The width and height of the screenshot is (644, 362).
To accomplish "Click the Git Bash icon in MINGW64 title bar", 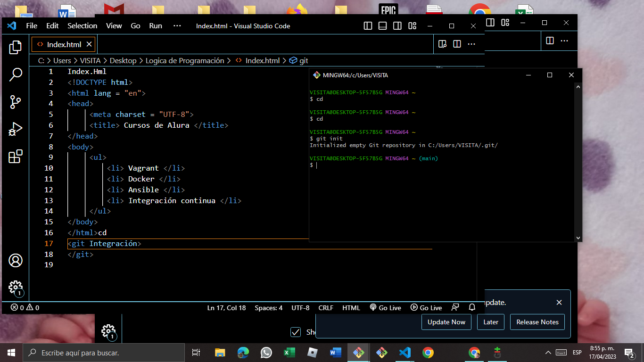I will 317,75.
